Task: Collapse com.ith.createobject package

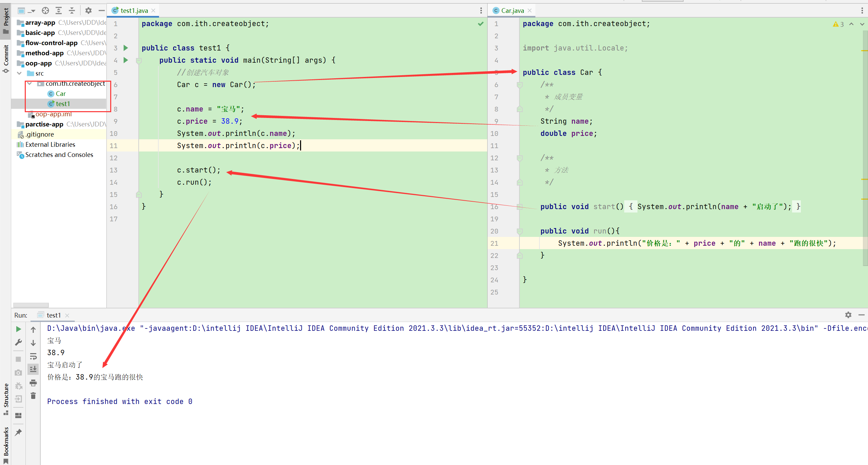Action: (29, 83)
